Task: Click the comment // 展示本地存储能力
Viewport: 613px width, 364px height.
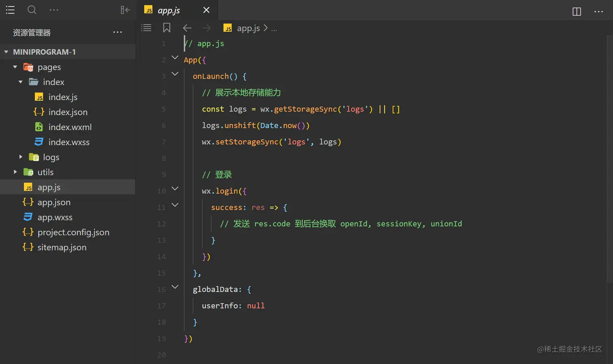Action: (x=241, y=92)
